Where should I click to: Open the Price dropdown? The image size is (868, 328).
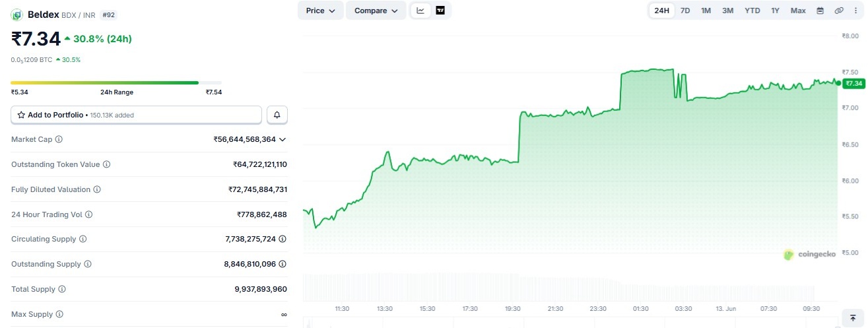click(321, 11)
